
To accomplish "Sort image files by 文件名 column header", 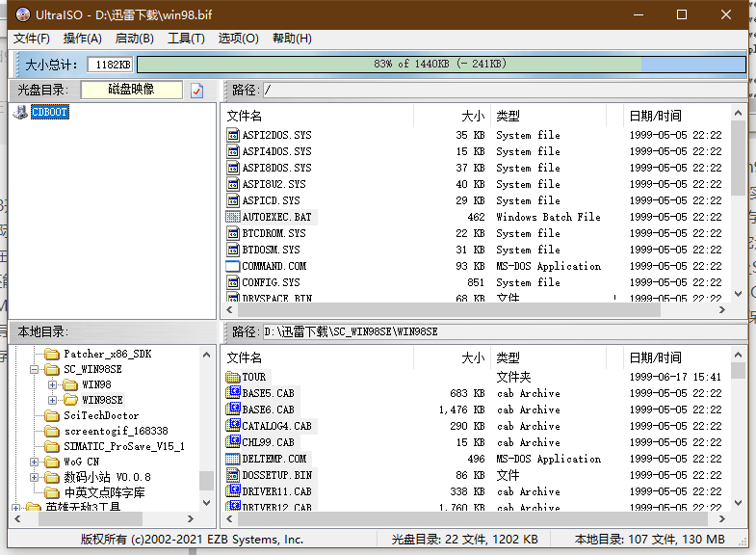I will [x=319, y=116].
